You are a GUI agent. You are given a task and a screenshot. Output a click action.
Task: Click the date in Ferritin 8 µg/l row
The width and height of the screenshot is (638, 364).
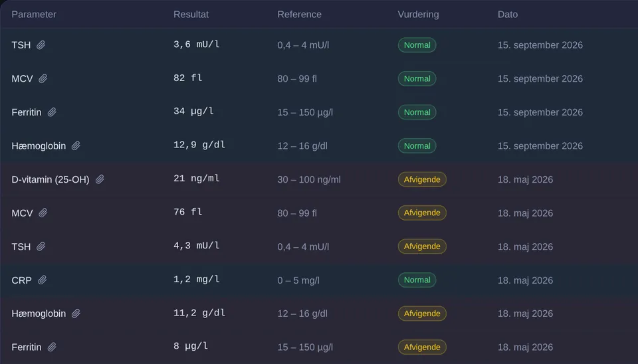[x=525, y=347]
